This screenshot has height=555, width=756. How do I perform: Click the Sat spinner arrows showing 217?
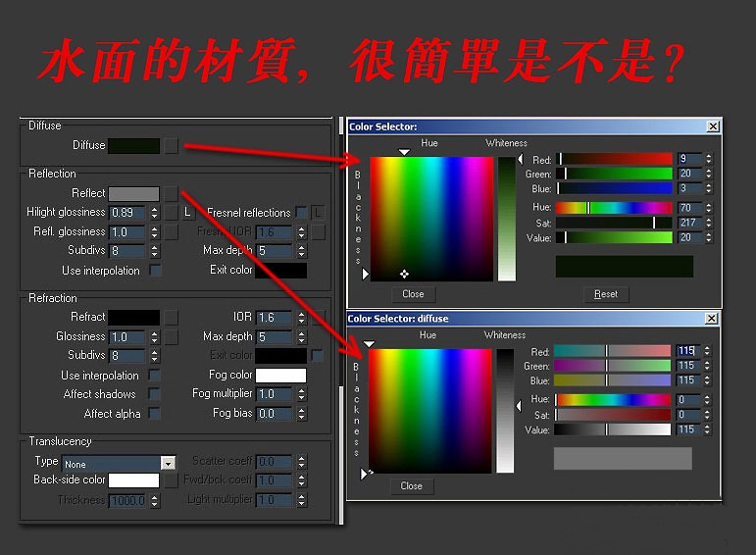tap(708, 223)
